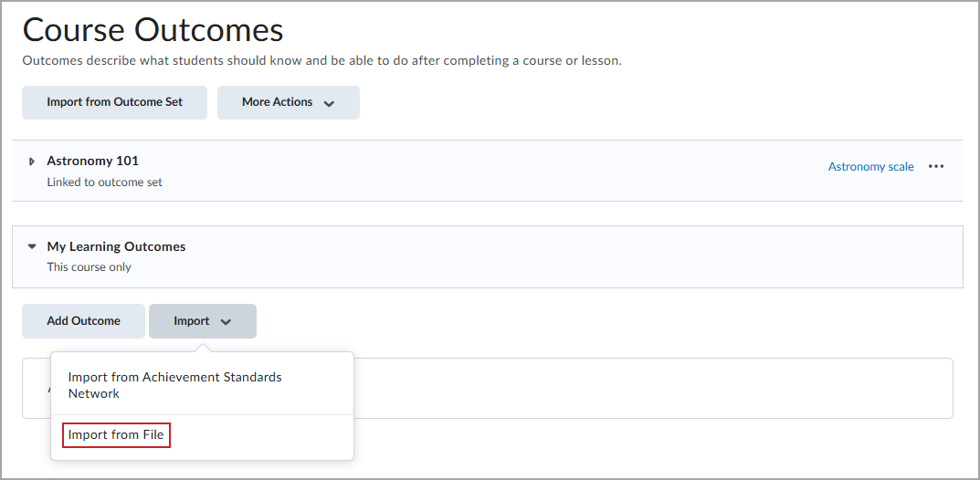Choose Import from Achievement Standards Network
Image resolution: width=980 pixels, height=480 pixels.
coord(175,385)
